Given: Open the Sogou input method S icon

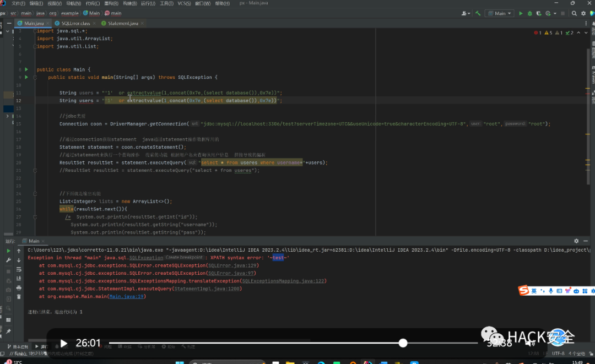Looking at the screenshot, I should pos(524,290).
